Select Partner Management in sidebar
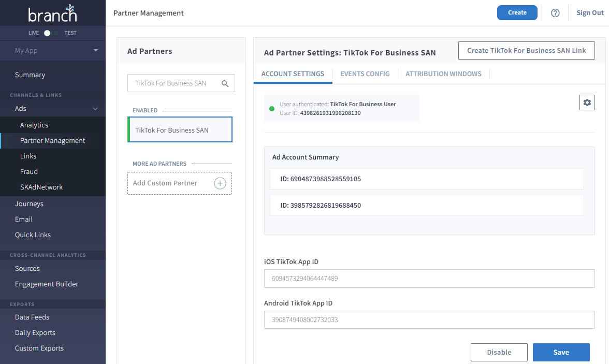 tap(52, 141)
